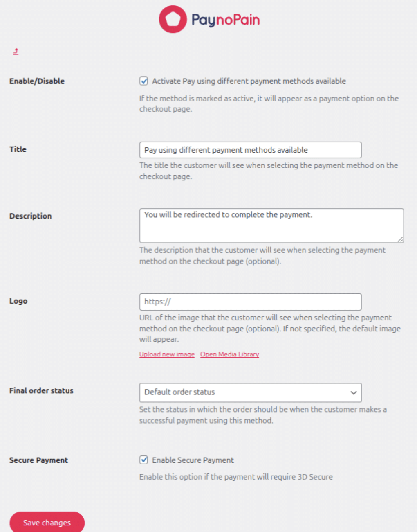417x532 pixels.
Task: Click the Logo URL input field
Action: 250,302
